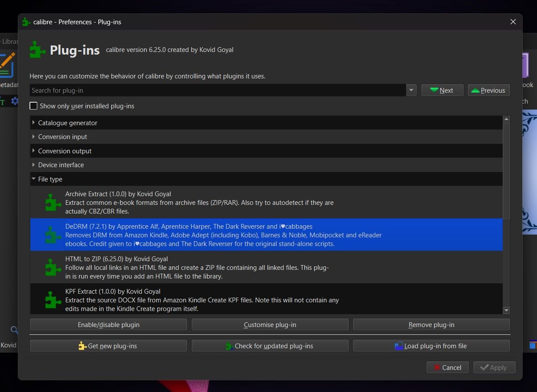Viewport: 537px width, 392px height.
Task: Expand the Device interface category
Action: pyautogui.click(x=33, y=165)
